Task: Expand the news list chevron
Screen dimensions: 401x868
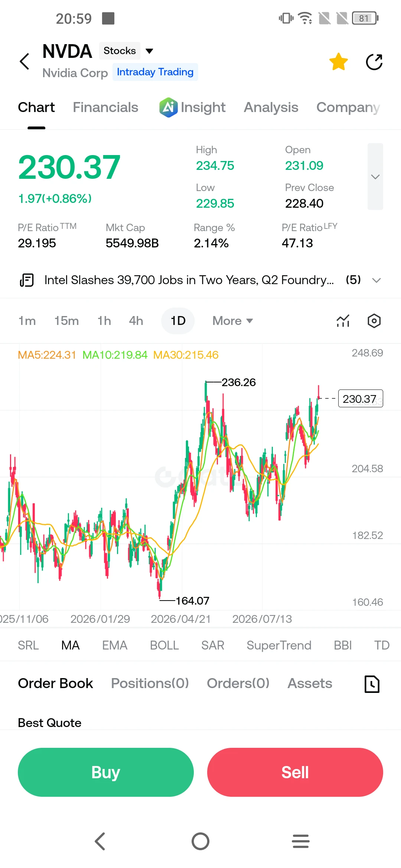Action: 376,280
